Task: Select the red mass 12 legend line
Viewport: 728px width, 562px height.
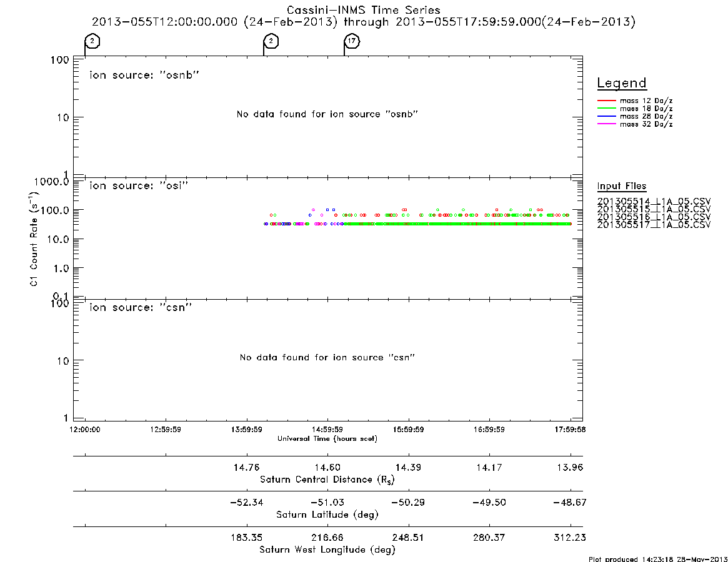Action: click(606, 101)
